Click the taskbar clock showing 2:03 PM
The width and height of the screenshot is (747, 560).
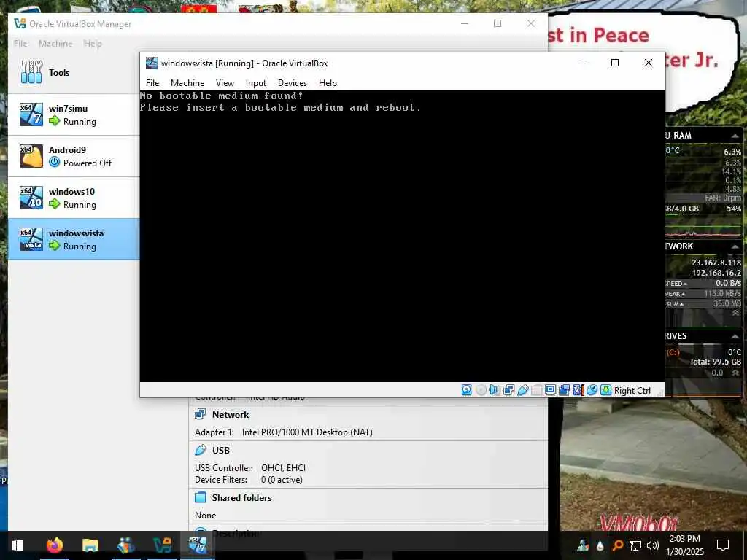click(684, 545)
